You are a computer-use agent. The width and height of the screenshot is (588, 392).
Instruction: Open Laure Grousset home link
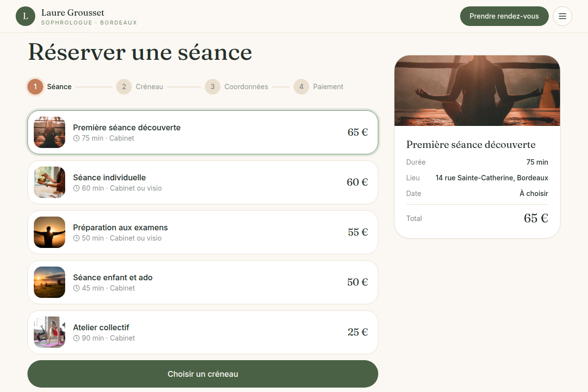76,16
